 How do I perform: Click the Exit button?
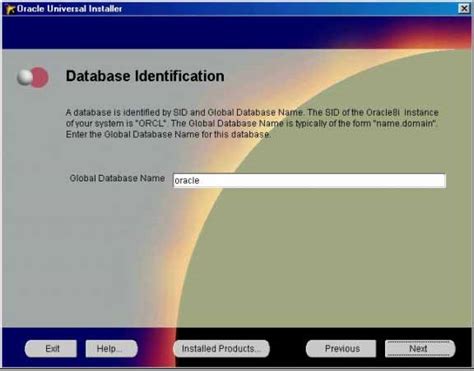[51, 349]
